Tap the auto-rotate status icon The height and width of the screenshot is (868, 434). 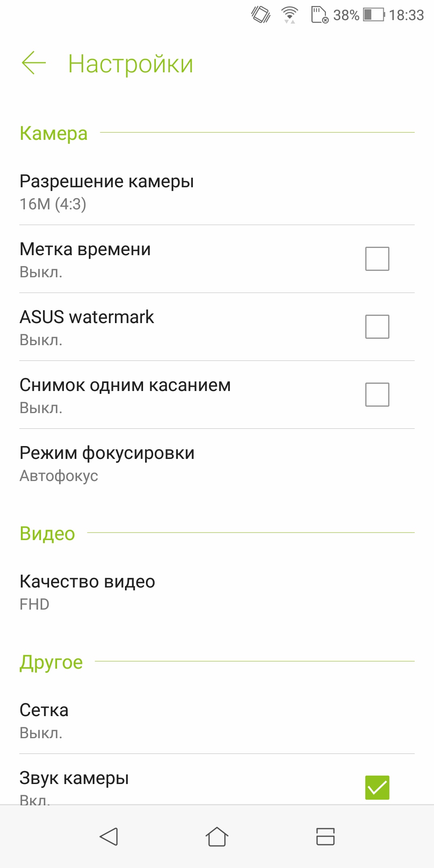(261, 15)
